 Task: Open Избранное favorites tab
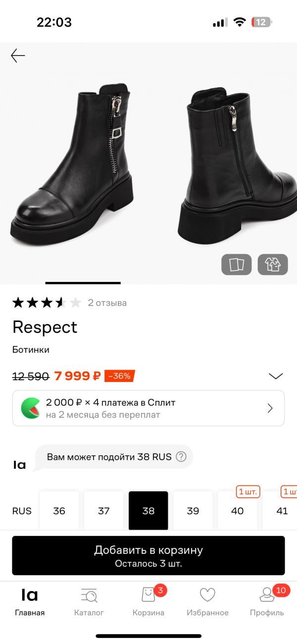coord(207,601)
